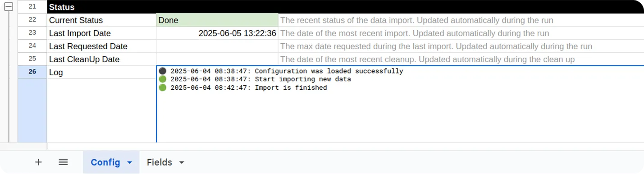Switch to the Fields sheet tab
Screen dimensions: 644x174
160,162
